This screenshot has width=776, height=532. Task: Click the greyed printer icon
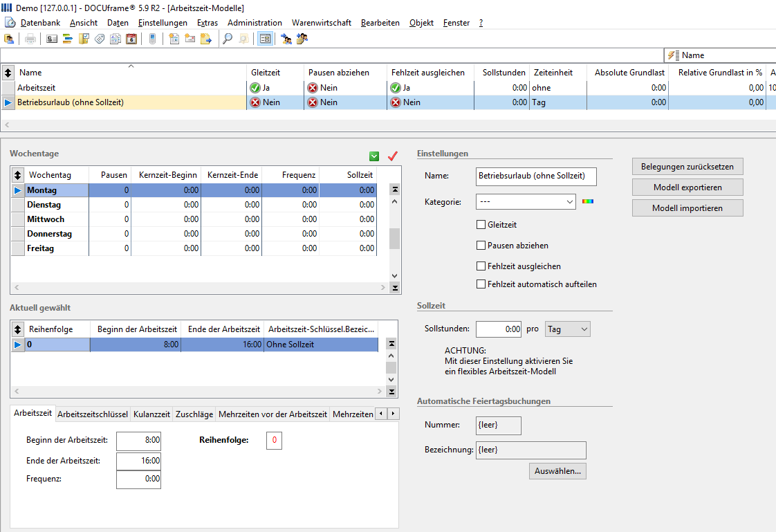coord(30,39)
